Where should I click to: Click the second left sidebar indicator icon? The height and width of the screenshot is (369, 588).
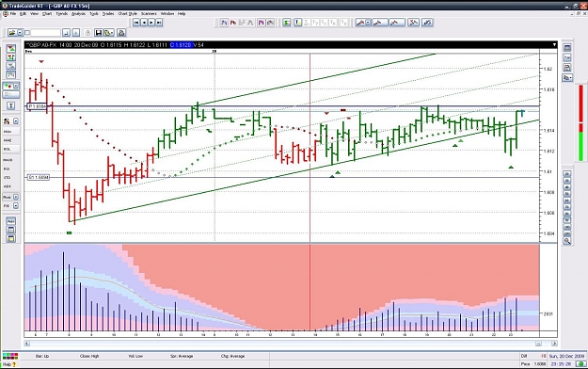[x=11, y=57]
